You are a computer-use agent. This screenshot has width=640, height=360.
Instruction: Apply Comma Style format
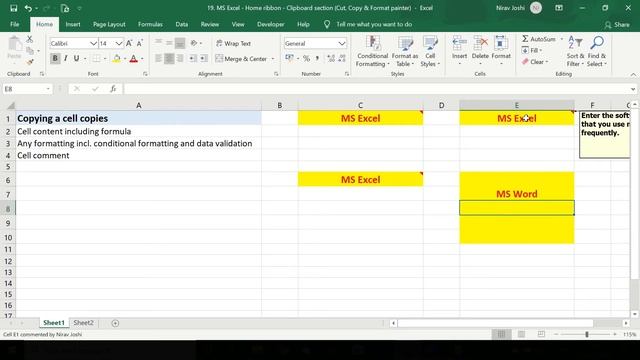coord(317,58)
